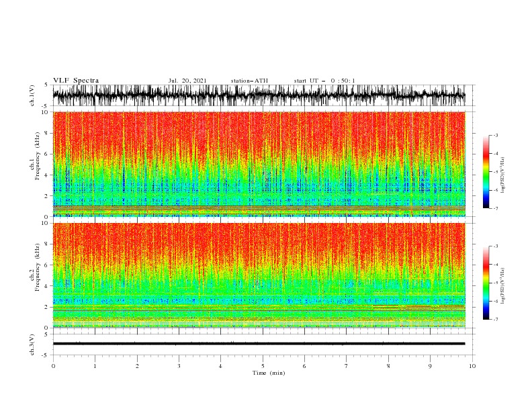Click the ch.2 color bar 'log(PSD)(V²/Hz)' label
This screenshot has height=411, width=532.
click(503, 286)
